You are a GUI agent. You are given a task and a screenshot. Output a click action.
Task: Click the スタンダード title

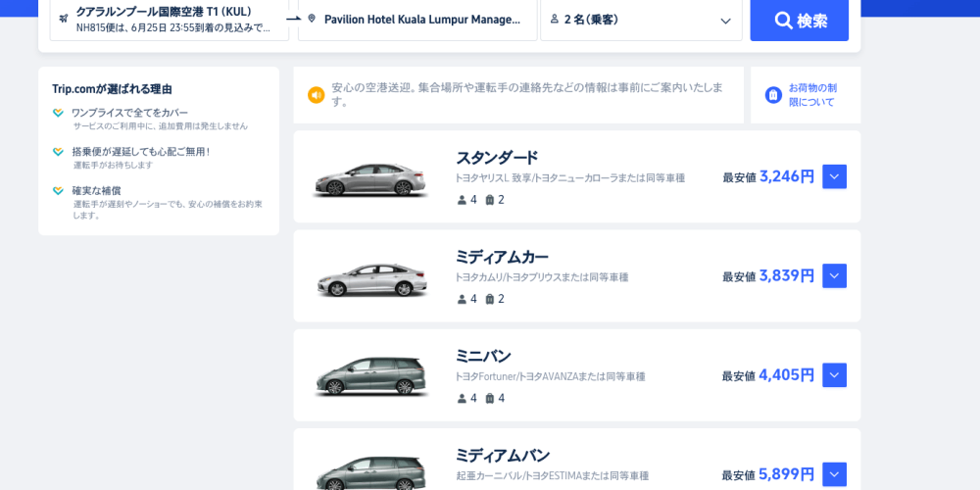click(497, 158)
